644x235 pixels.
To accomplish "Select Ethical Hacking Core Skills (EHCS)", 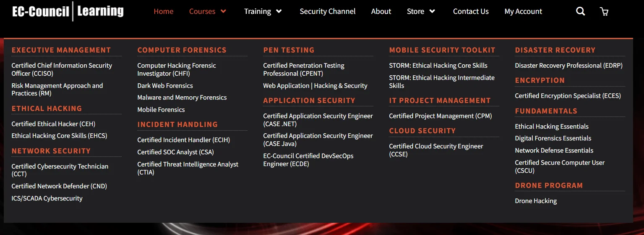I will pos(59,136).
